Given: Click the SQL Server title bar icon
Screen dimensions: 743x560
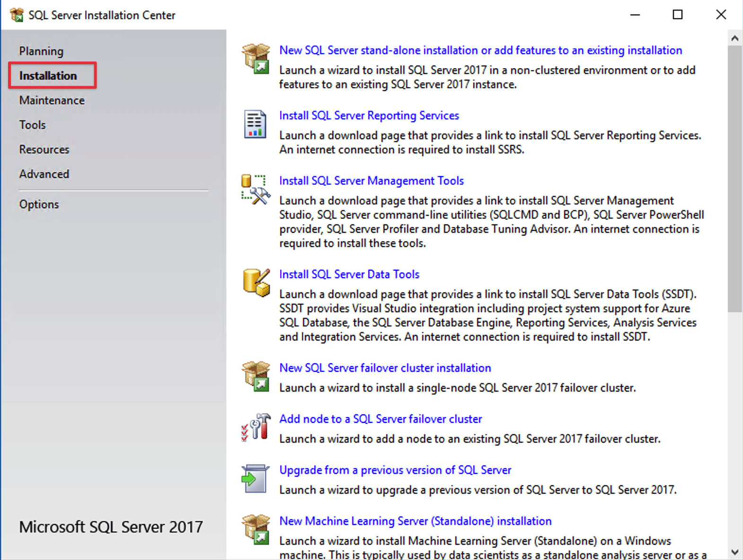Looking at the screenshot, I should pyautogui.click(x=17, y=15).
